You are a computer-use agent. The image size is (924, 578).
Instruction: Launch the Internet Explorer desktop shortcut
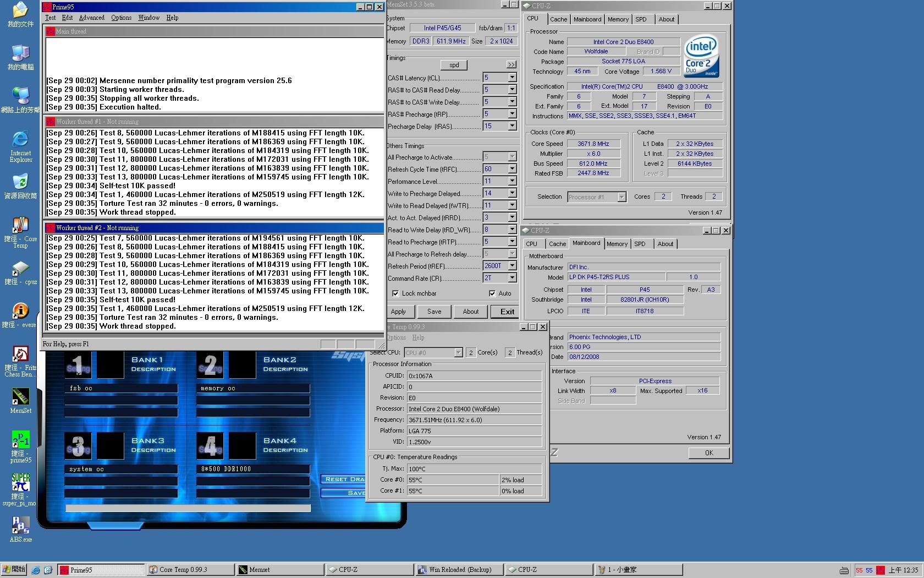coord(20,146)
